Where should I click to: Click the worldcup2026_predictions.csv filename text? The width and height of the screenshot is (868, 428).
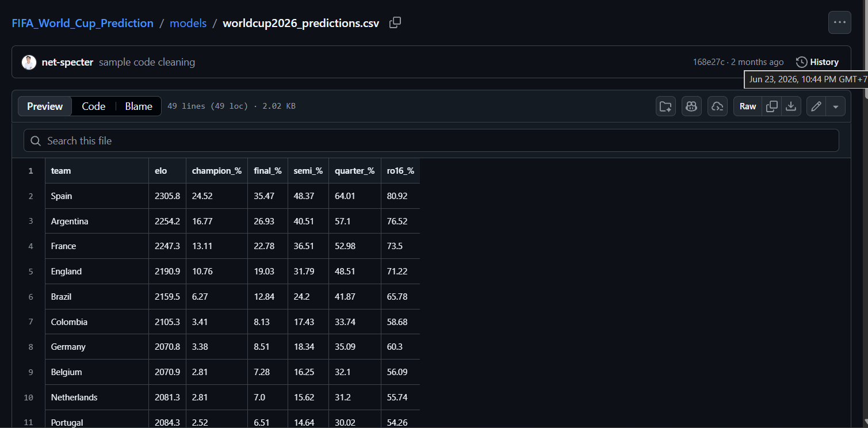click(x=301, y=23)
